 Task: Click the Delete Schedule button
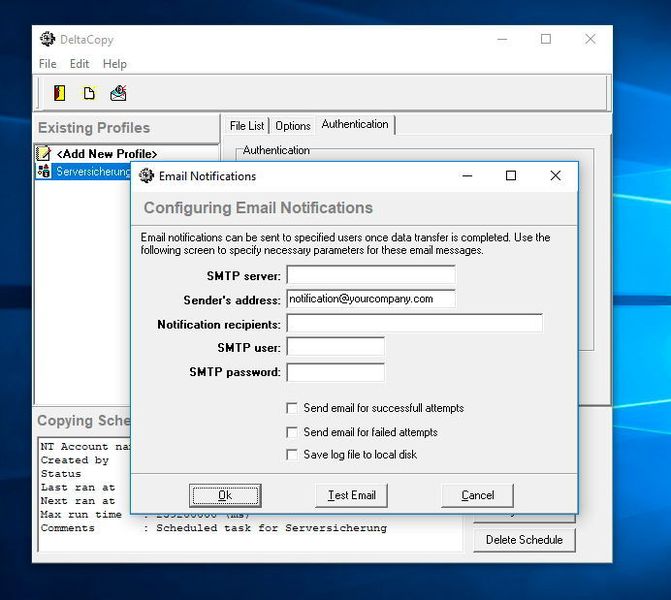pyautogui.click(x=524, y=540)
